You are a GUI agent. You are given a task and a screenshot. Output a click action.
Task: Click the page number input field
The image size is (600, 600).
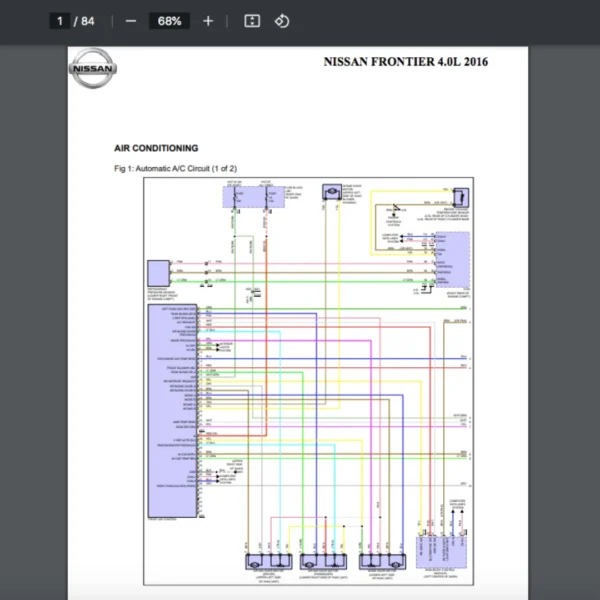[x=62, y=21]
